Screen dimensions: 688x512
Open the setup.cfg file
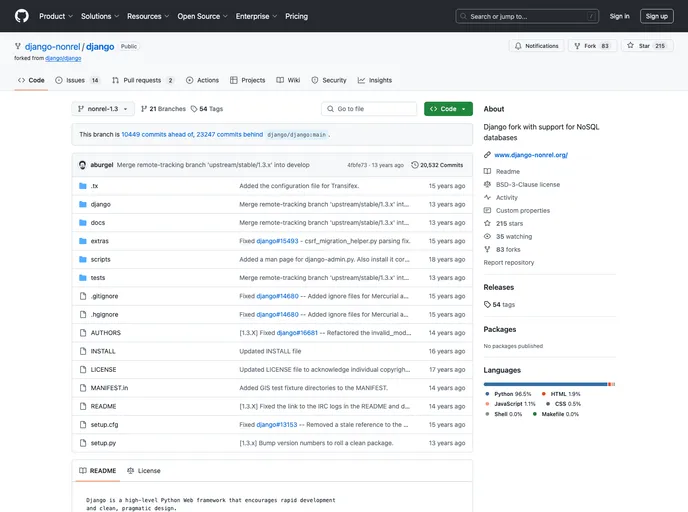[104, 425]
